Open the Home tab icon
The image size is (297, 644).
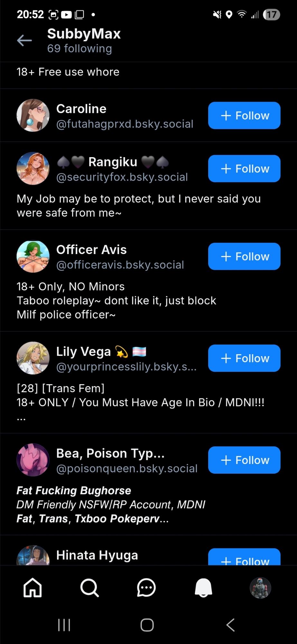[x=32, y=588]
